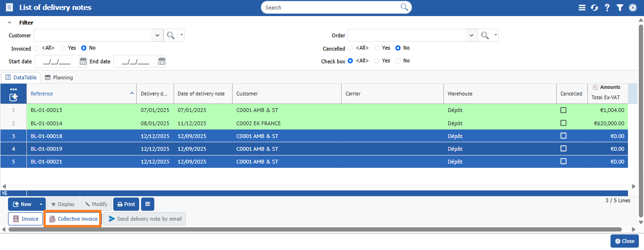
Task: Tick the Cancelled checkbox for BL-01-00013
Action: (563, 110)
